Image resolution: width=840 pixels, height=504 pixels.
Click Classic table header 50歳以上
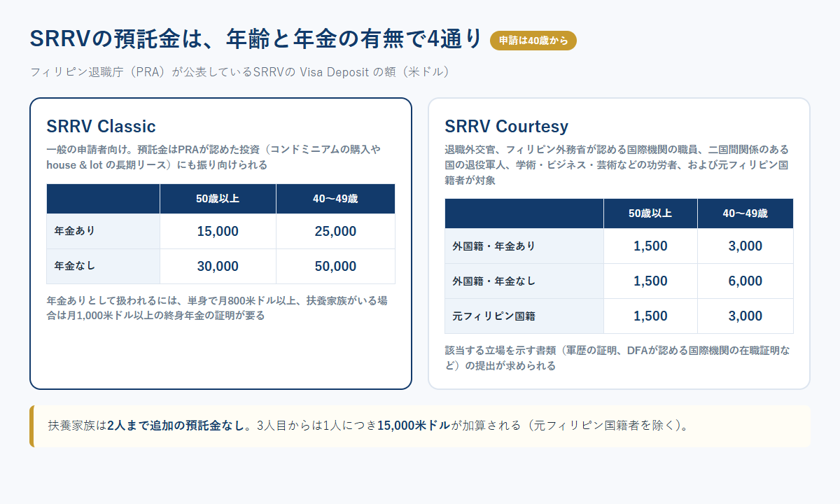click(218, 199)
